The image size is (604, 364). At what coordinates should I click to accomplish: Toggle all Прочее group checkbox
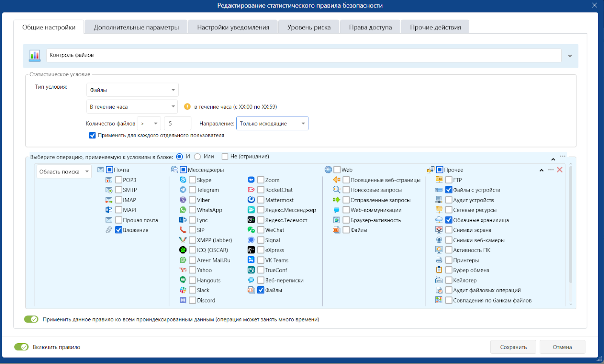439,170
